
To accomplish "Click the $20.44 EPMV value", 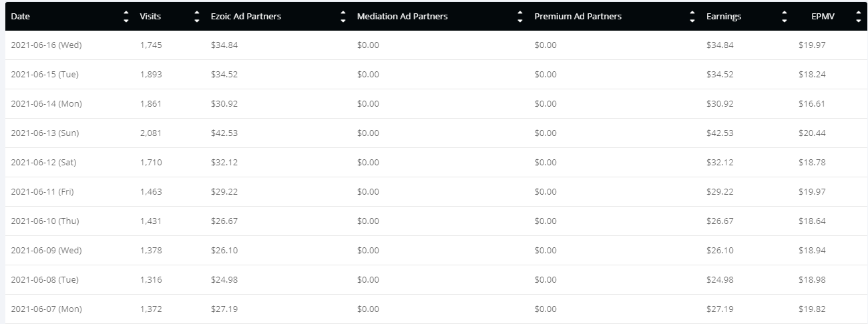I will point(812,133).
